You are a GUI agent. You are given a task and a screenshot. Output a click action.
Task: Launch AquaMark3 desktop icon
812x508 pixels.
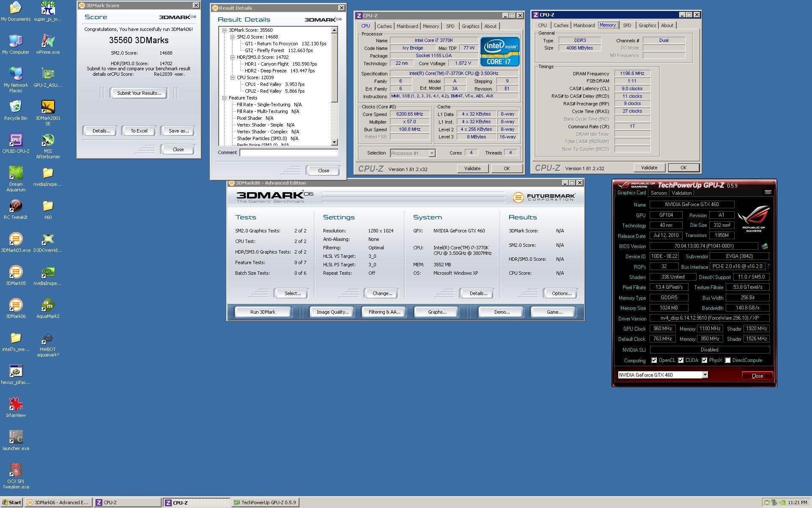click(48, 309)
